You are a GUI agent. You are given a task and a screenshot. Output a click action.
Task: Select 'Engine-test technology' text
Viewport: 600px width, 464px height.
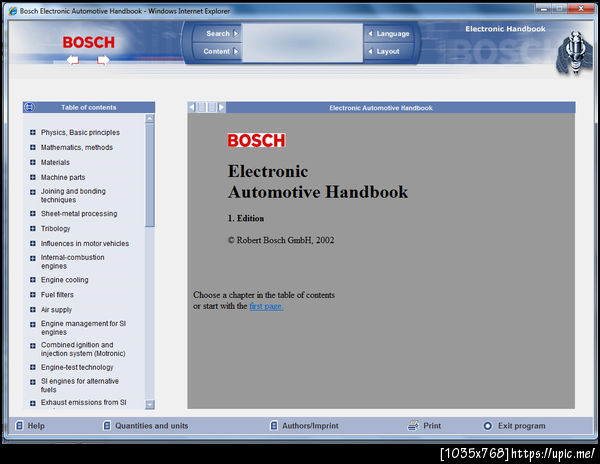coord(77,367)
